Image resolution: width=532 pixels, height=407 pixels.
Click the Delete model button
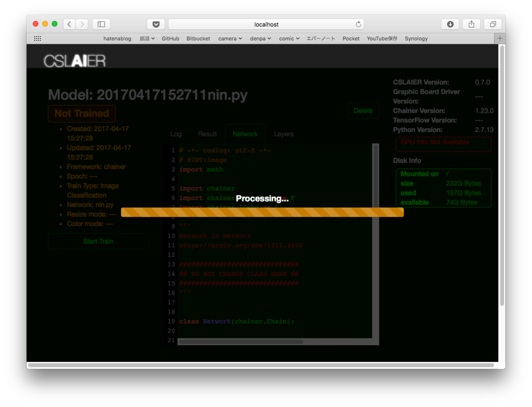click(x=363, y=111)
